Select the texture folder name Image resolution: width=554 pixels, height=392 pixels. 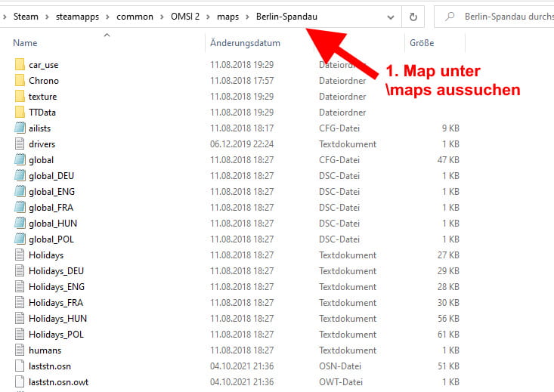pyautogui.click(x=42, y=97)
